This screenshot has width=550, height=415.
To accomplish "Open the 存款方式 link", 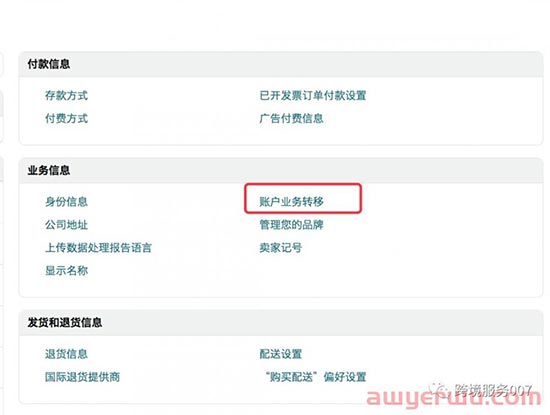I will tap(66, 95).
